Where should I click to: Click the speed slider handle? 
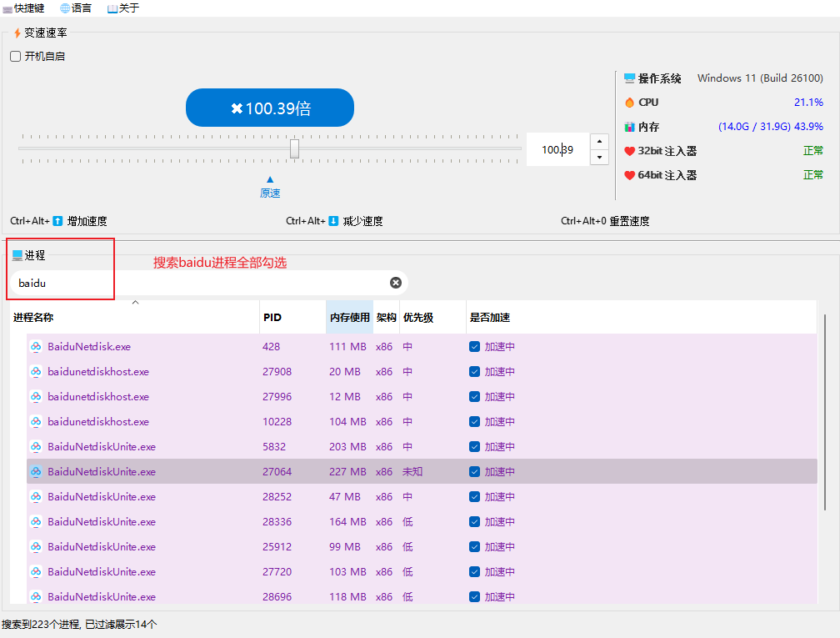pyautogui.click(x=295, y=148)
